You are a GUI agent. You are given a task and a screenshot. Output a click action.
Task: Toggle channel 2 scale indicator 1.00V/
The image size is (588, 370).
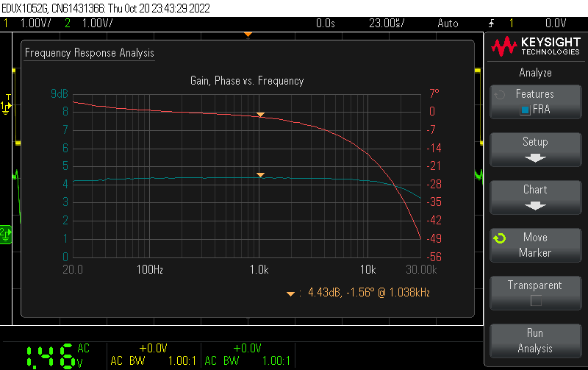pos(97,24)
